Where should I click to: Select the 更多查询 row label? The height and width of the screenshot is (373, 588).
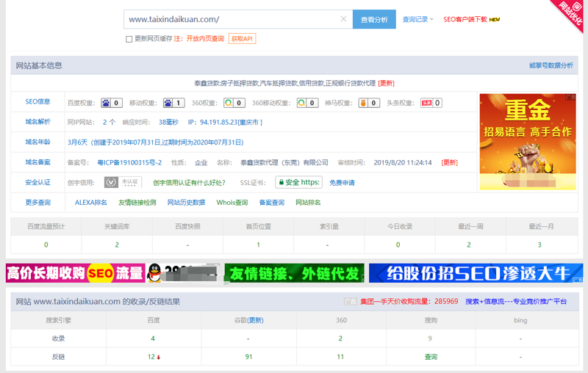click(37, 203)
